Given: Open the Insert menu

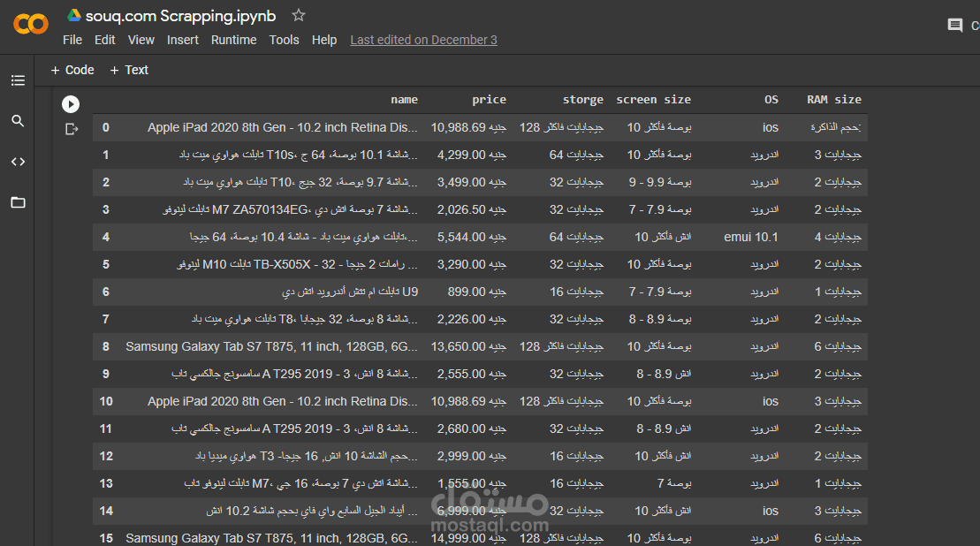Looking at the screenshot, I should click(183, 40).
